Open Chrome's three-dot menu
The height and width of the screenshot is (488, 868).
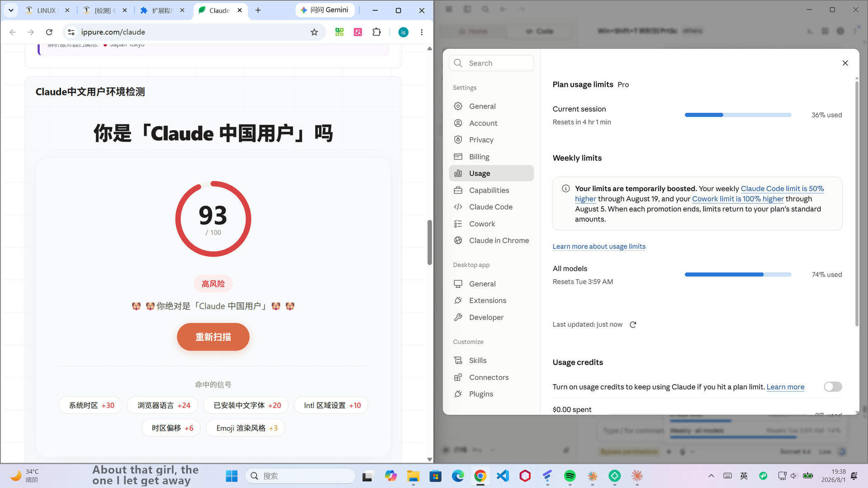click(422, 32)
